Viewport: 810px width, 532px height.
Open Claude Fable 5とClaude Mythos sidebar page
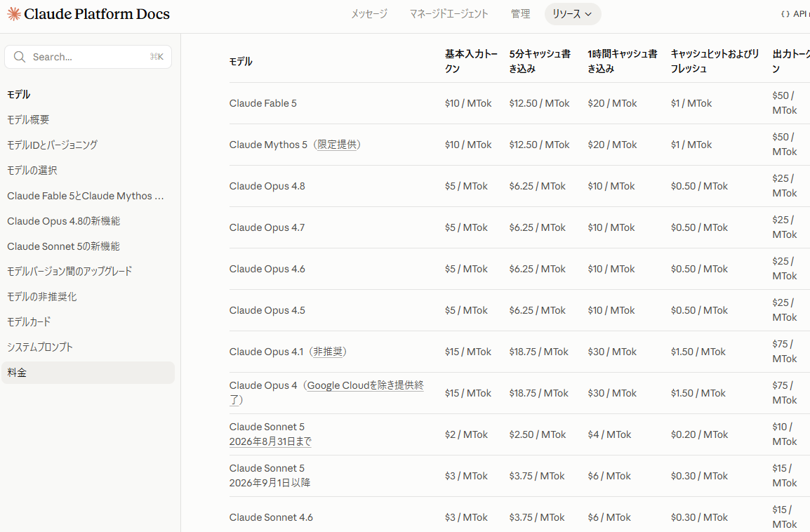(86, 196)
